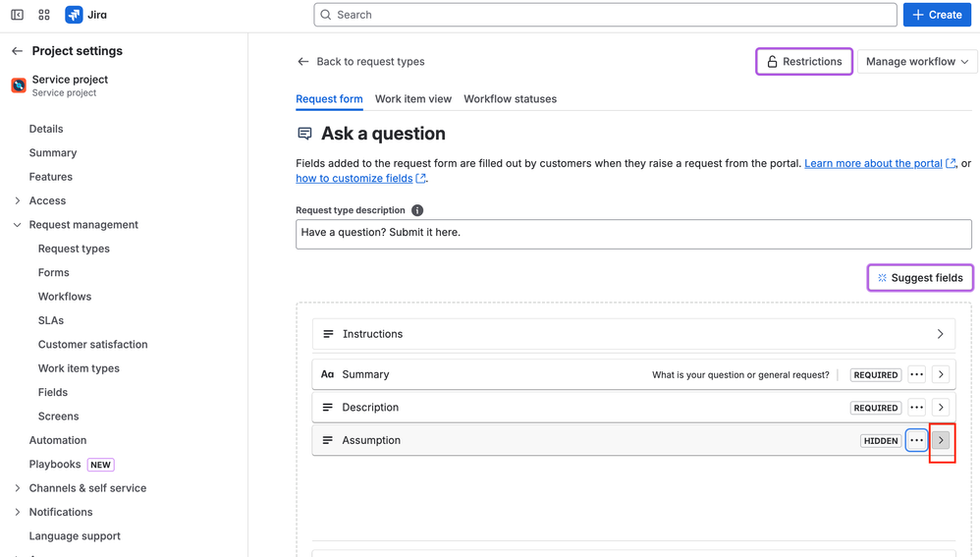Image resolution: width=980 pixels, height=557 pixels.
Task: Click into the Request type description field
Action: [633, 233]
